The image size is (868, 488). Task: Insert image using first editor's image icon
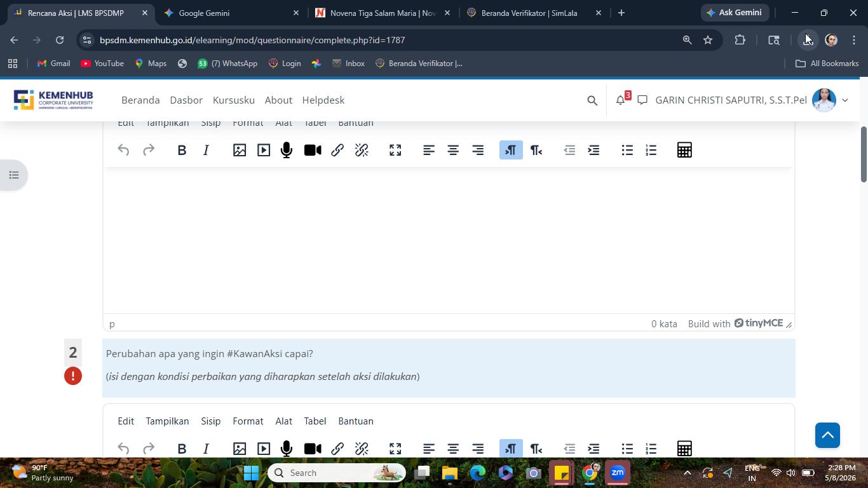240,150
